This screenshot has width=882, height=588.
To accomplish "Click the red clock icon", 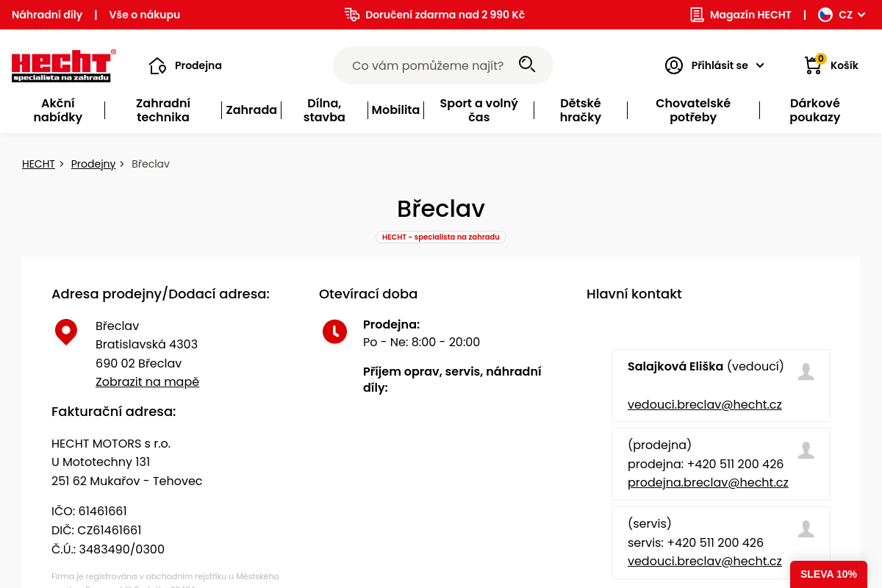I will click(x=334, y=331).
